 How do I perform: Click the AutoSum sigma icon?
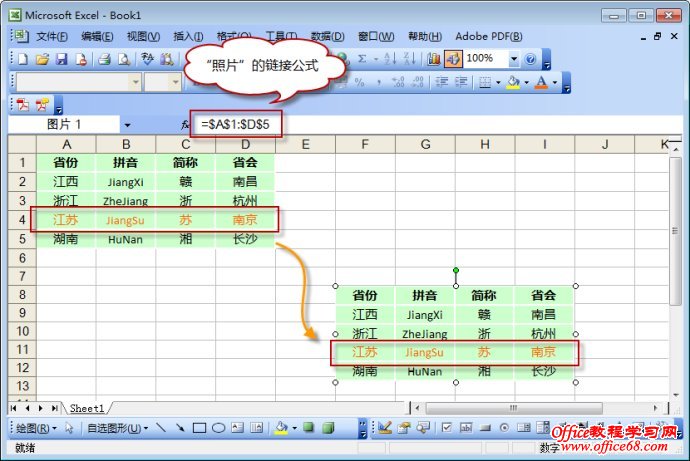point(362,59)
